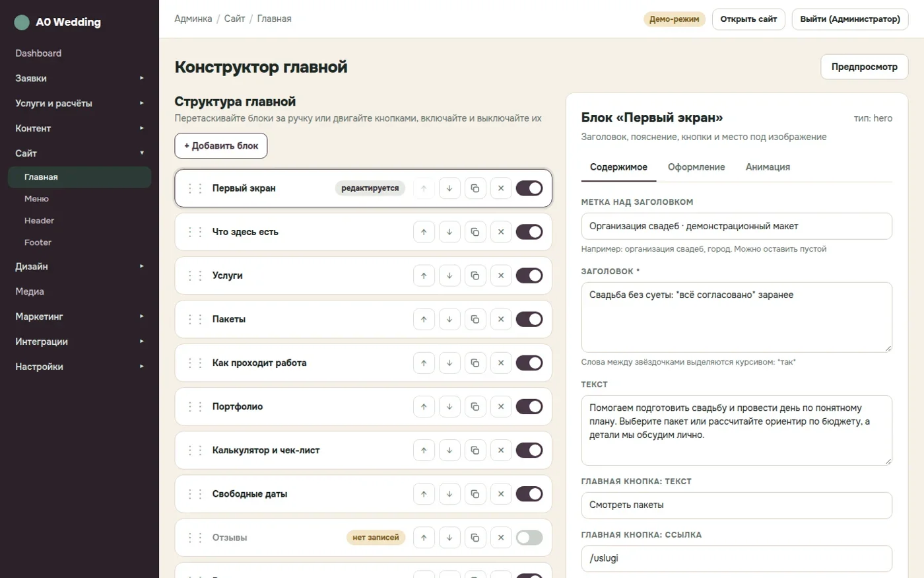Toggle off the Что здесь есть block

coord(529,232)
